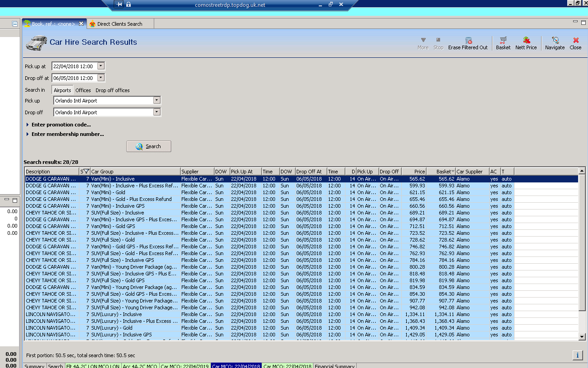Open the Pick up at date dropdown

[101, 66]
